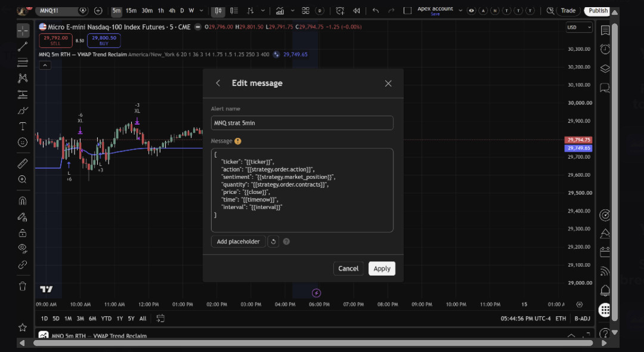644x352 pixels.
Task: Open the Fibonacci tools in the left toolbar
Action: [x=23, y=63]
